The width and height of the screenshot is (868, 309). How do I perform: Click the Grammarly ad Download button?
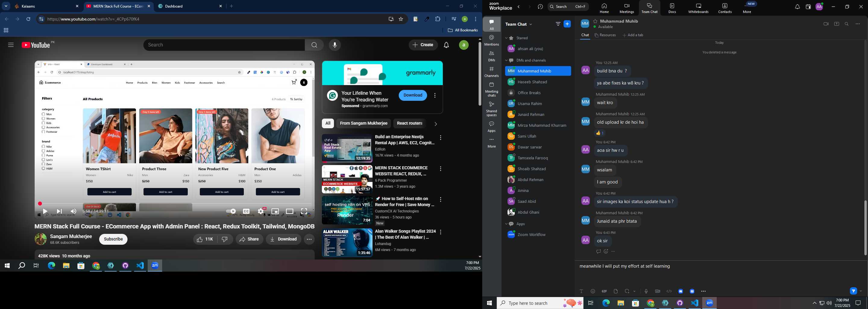(413, 95)
